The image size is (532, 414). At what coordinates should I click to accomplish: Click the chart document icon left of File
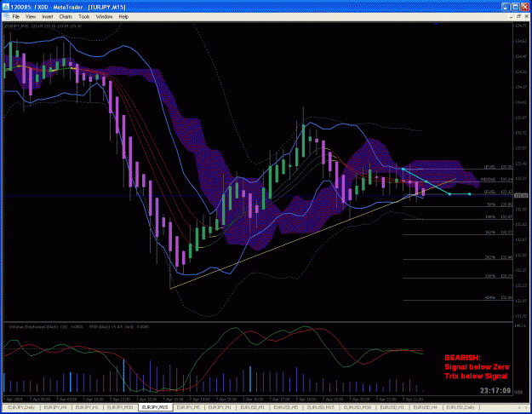click(x=6, y=16)
